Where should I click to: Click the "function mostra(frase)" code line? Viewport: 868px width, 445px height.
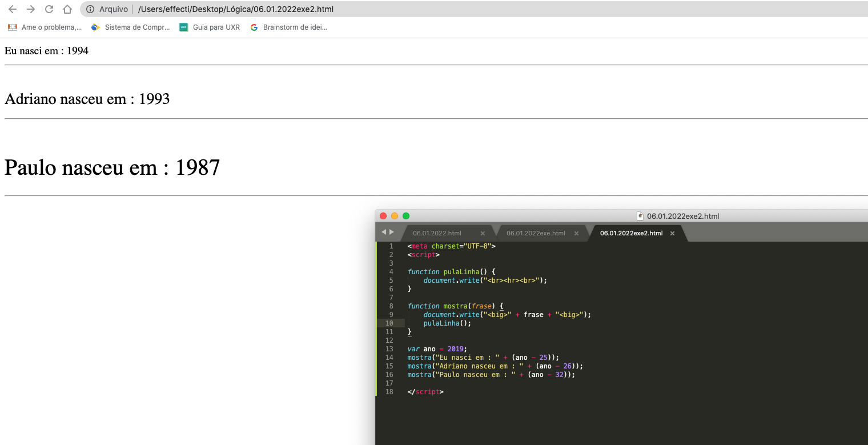[456, 306]
